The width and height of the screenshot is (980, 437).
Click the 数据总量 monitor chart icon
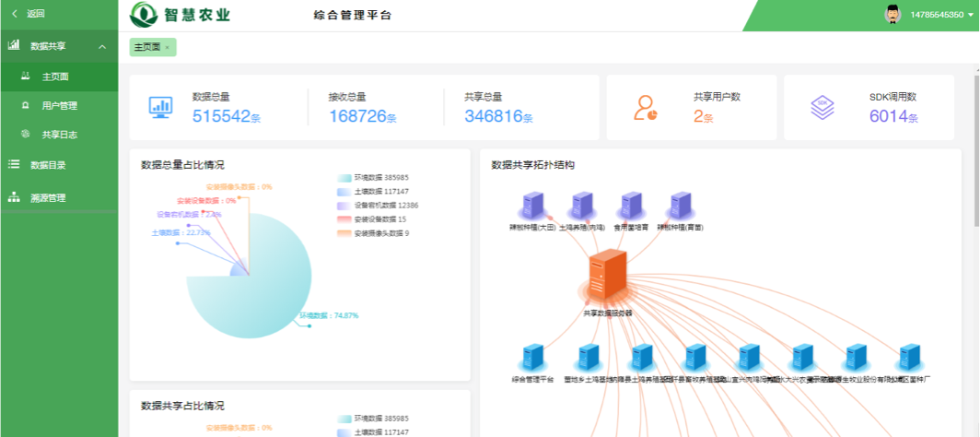(160, 108)
